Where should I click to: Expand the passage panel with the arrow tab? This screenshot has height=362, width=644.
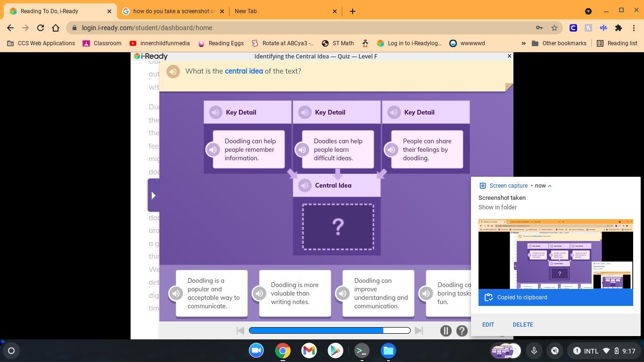153,195
